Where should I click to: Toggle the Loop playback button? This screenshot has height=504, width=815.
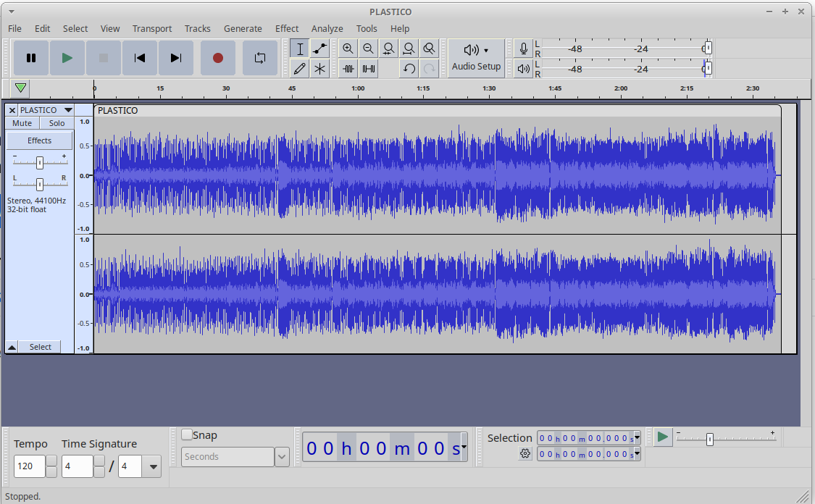click(259, 58)
